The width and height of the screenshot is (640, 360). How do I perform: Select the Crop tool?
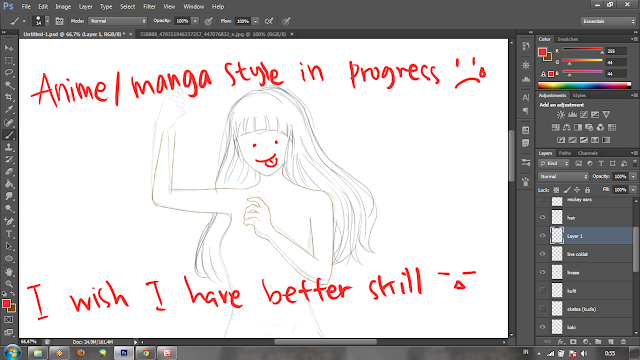(x=9, y=97)
